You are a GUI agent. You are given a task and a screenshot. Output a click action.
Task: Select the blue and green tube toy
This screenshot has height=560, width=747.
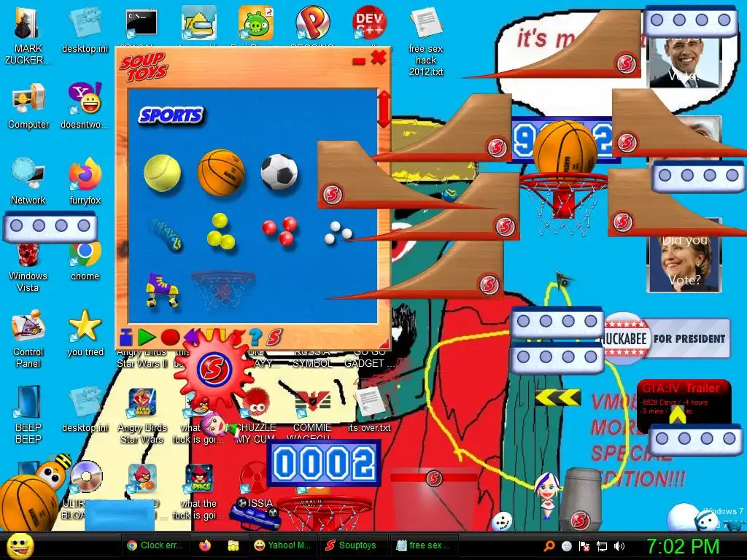(166, 234)
